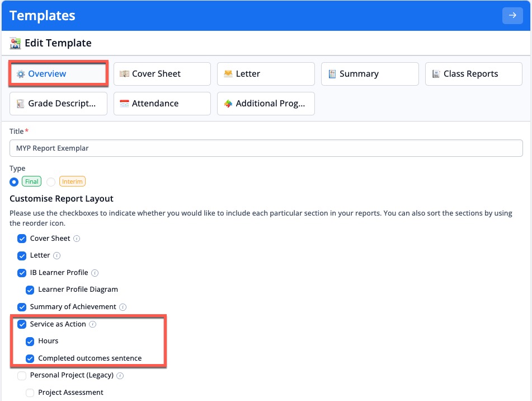Check the Project Assessment checkbox
The width and height of the screenshot is (532, 401).
click(30, 393)
